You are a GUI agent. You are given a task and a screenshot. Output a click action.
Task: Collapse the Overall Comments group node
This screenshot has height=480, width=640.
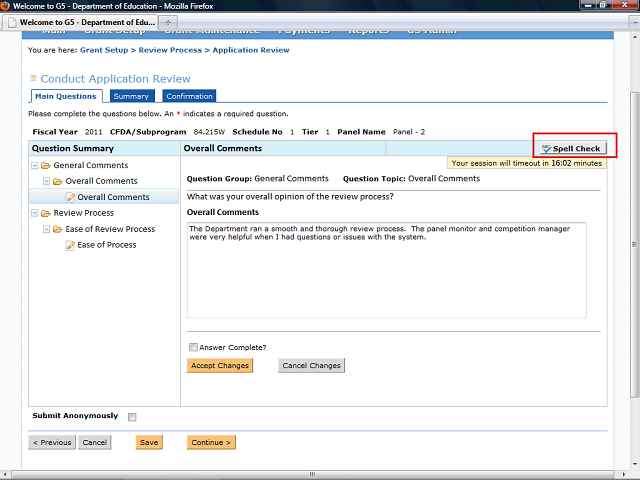tap(47, 181)
